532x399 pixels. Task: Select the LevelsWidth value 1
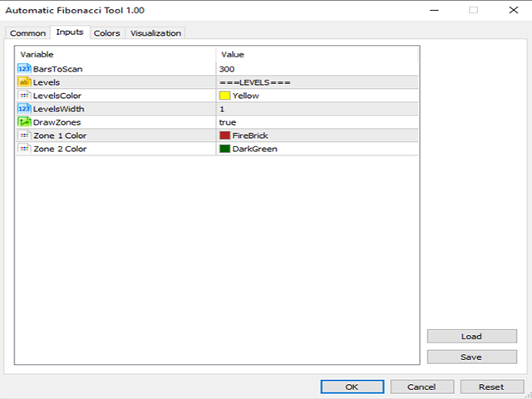(222, 109)
